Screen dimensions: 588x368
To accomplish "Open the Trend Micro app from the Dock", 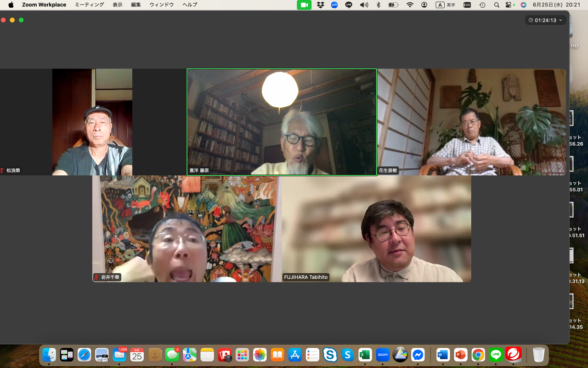I will 513,355.
